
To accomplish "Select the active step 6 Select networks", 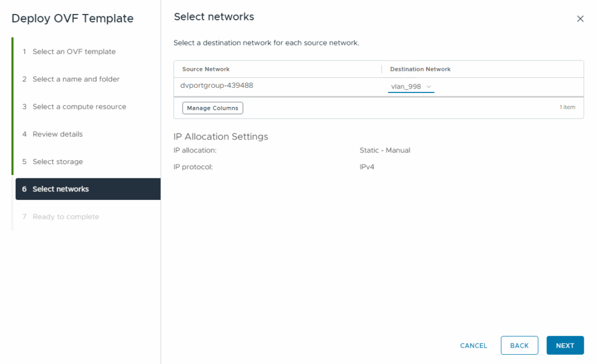I will pyautogui.click(x=61, y=189).
